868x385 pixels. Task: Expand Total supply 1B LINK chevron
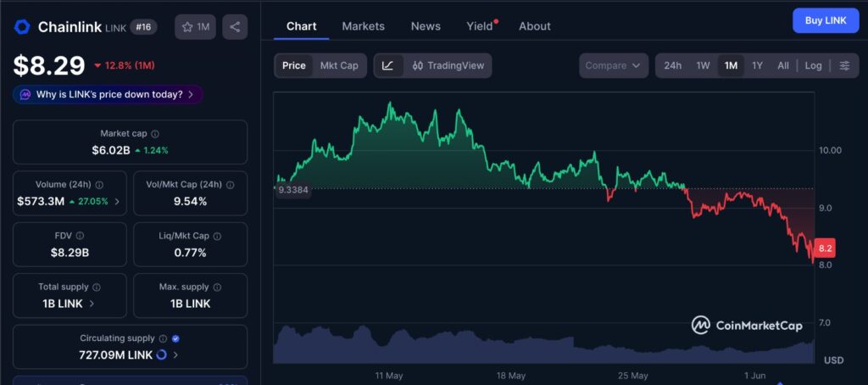coord(92,304)
